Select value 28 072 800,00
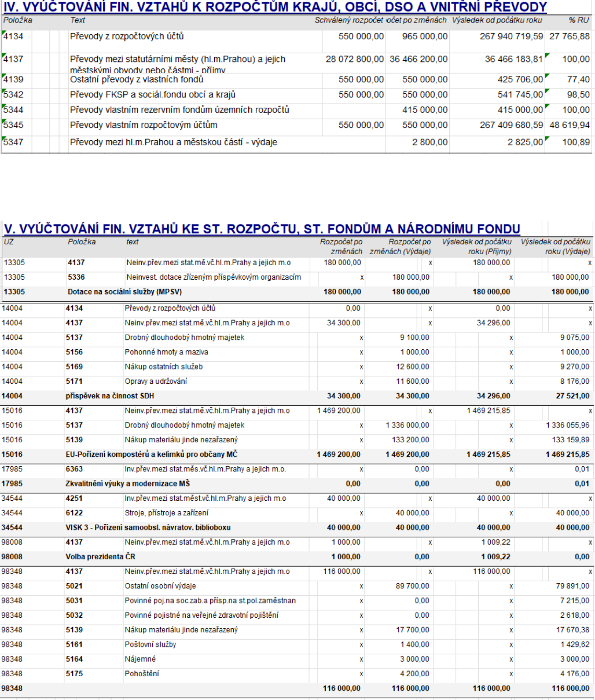This screenshot has width=595, height=700. point(355,59)
